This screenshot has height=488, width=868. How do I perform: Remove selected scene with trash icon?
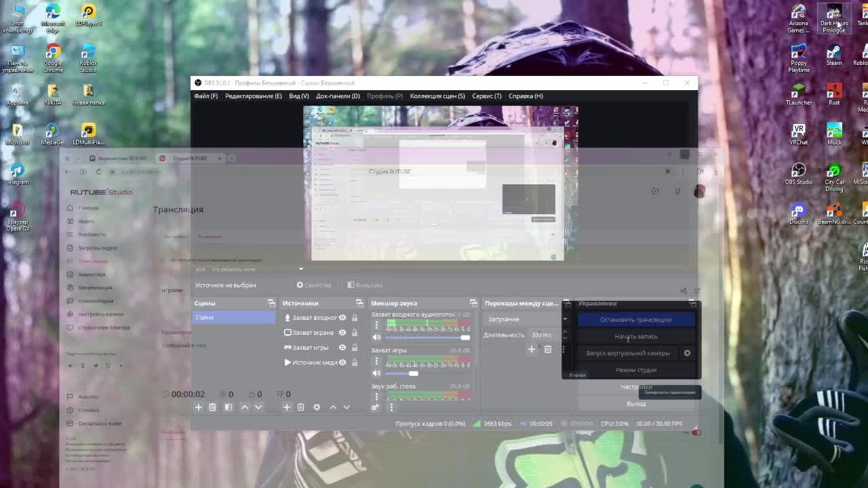tap(212, 407)
